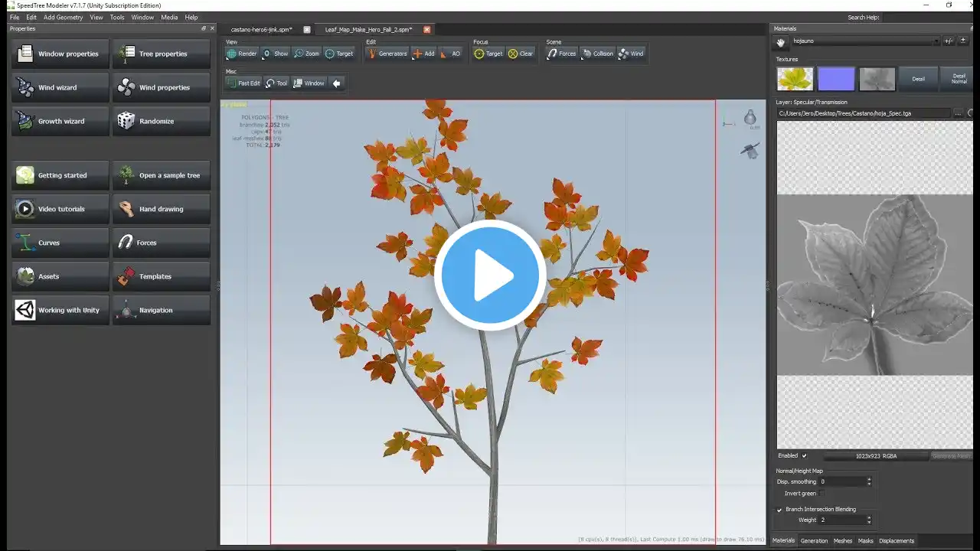980x551 pixels.
Task: Click the Working with Unity button
Action: point(60,310)
